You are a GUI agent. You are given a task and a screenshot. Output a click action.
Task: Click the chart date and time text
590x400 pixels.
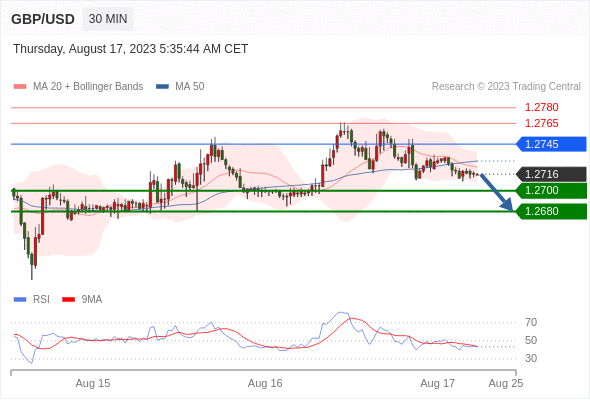coord(131,49)
